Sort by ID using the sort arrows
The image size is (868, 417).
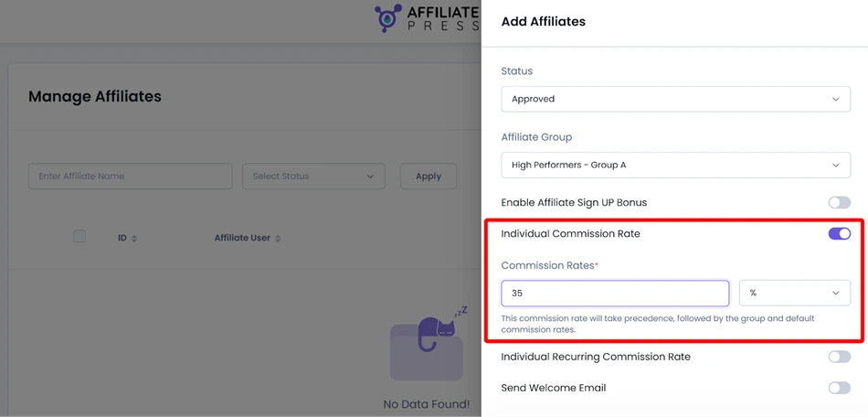[134, 239]
